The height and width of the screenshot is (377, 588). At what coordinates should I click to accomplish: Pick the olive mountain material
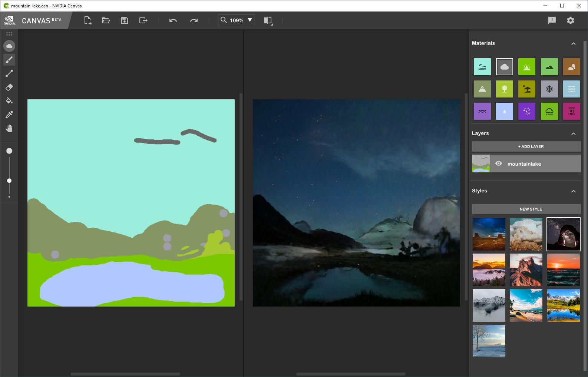tap(482, 89)
